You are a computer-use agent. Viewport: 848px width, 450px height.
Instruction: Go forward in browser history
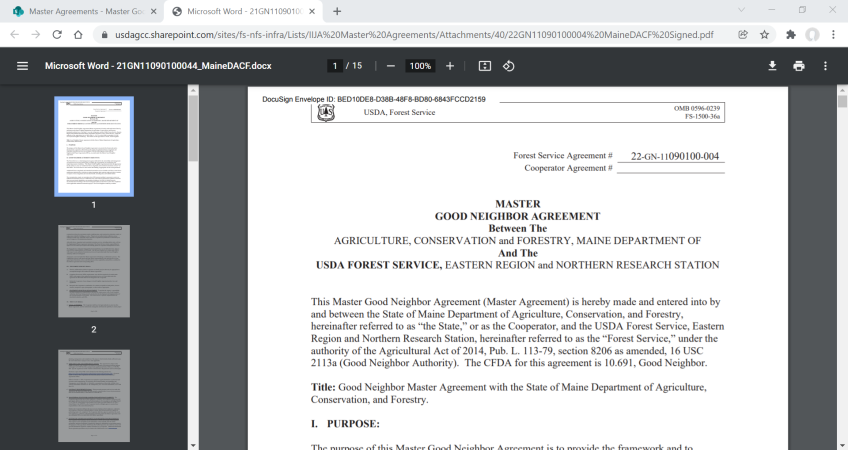click(x=36, y=35)
